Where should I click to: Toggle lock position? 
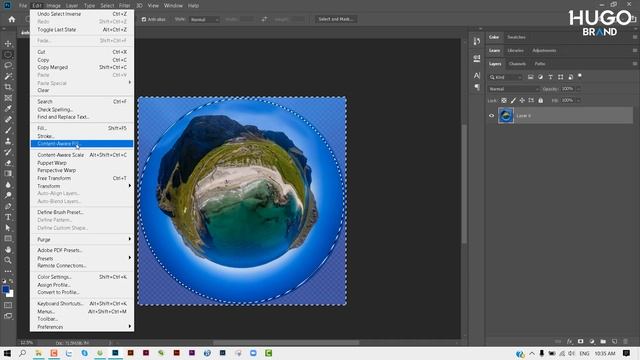click(x=522, y=100)
